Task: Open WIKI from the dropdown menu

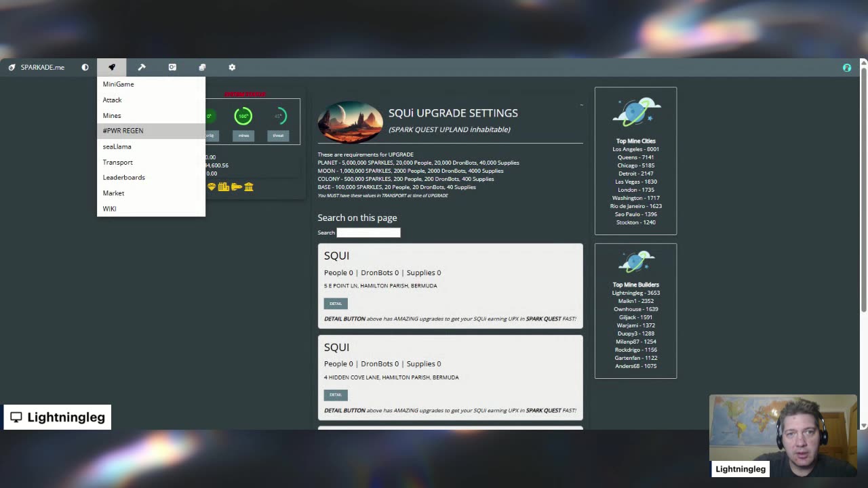Action: [151, 209]
